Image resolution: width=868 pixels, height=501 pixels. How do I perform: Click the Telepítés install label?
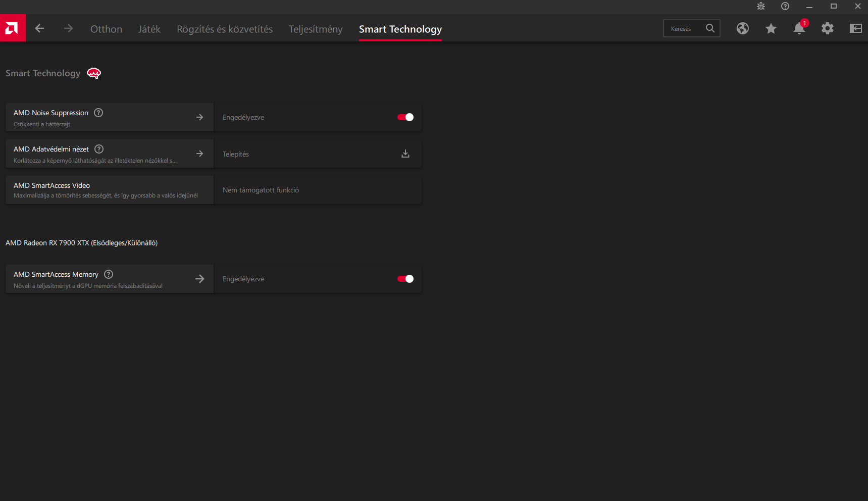tap(236, 154)
